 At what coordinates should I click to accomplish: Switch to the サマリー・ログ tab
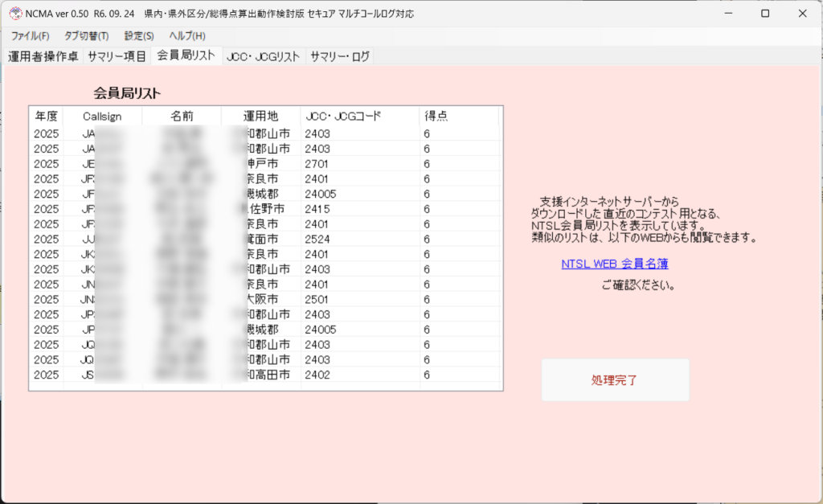coord(339,56)
